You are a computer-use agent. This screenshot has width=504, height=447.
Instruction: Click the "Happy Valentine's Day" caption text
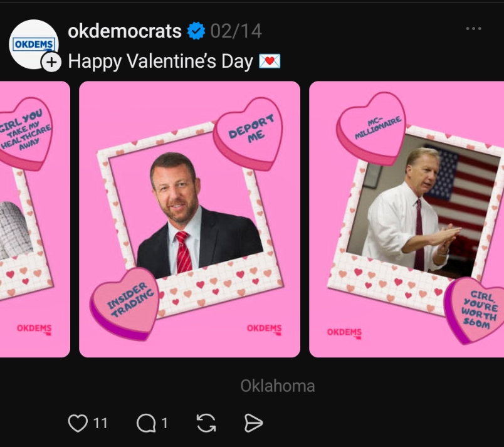(160, 61)
